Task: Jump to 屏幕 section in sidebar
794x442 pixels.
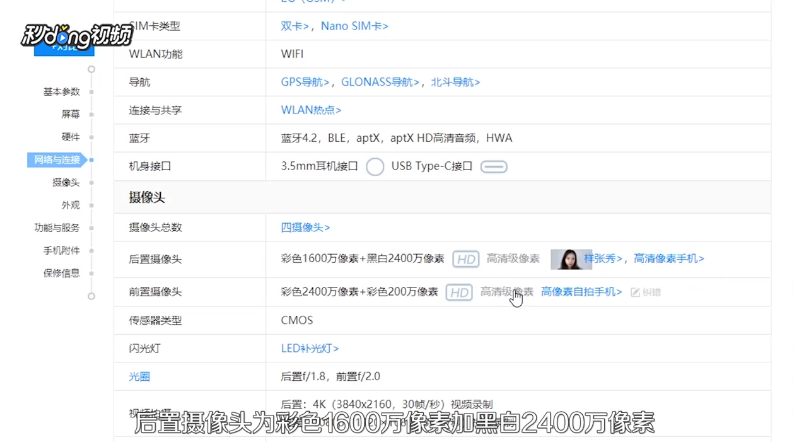Action: click(x=70, y=114)
